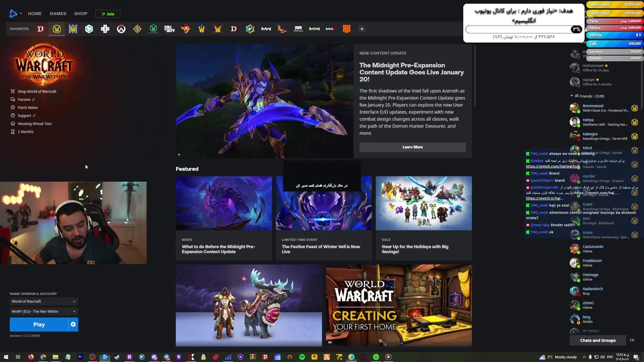Open Steam from the taskbar
Viewport: 644px width, 362px height.
pos(117,357)
